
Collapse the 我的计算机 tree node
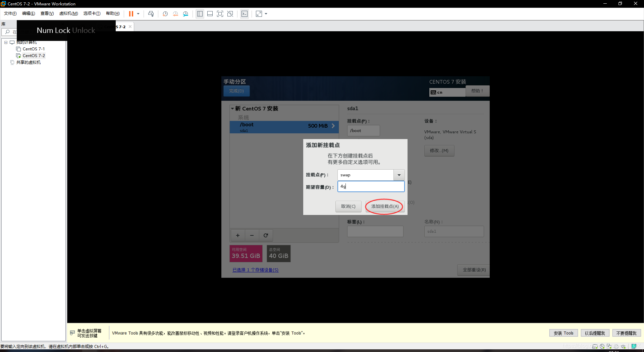click(x=6, y=42)
